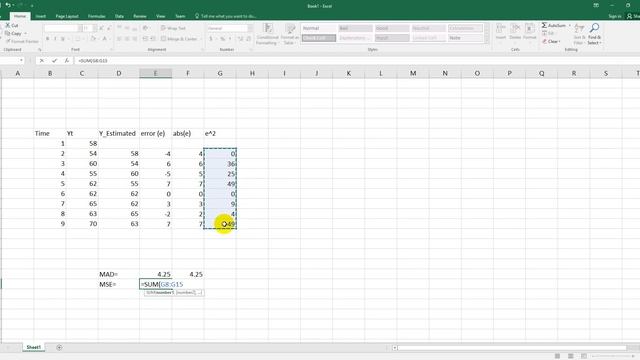
Task: Open the Formulas ribbon tab
Action: click(96, 16)
